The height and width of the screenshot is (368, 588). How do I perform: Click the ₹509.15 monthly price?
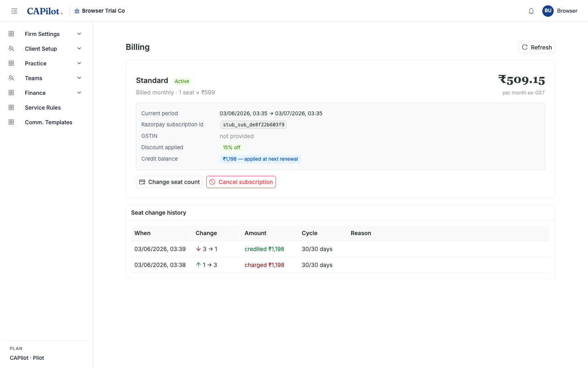[521, 80]
